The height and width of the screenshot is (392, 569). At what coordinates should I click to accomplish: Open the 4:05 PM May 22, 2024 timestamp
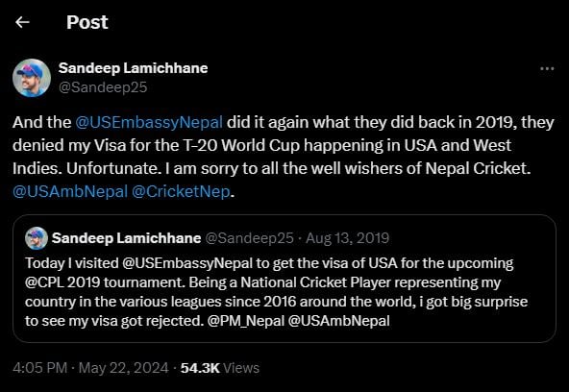click(x=90, y=368)
